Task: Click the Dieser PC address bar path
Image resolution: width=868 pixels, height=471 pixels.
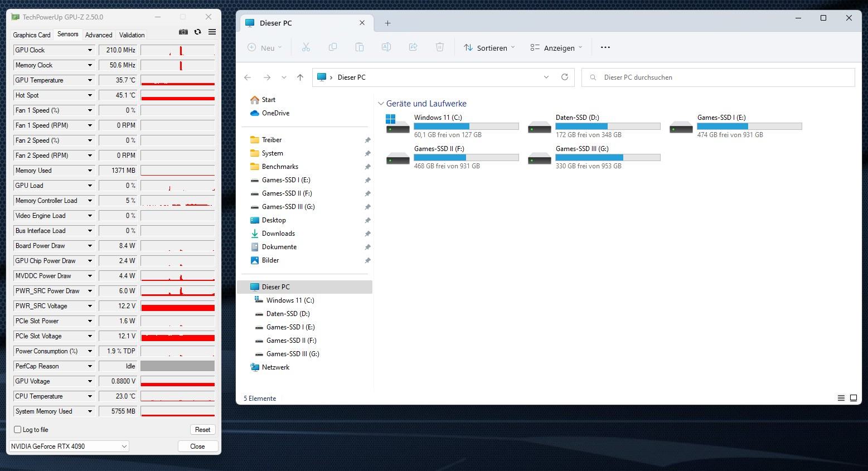Action: 351,77
